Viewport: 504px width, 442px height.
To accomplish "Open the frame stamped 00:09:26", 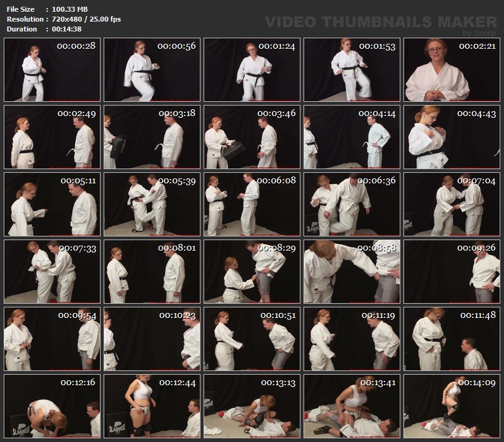I will click(x=452, y=272).
